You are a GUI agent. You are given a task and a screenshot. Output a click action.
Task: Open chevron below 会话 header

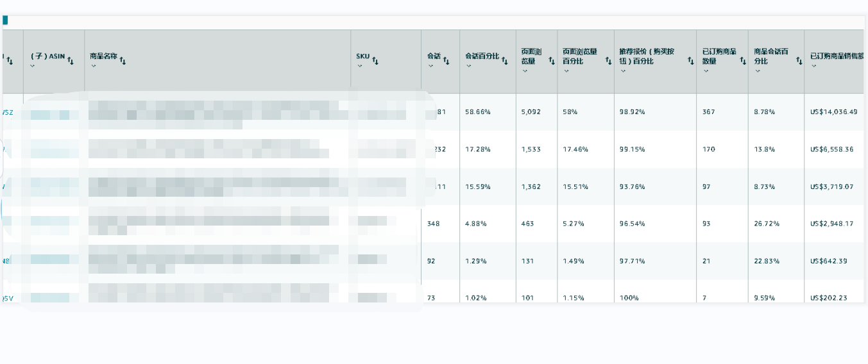pyautogui.click(x=430, y=66)
